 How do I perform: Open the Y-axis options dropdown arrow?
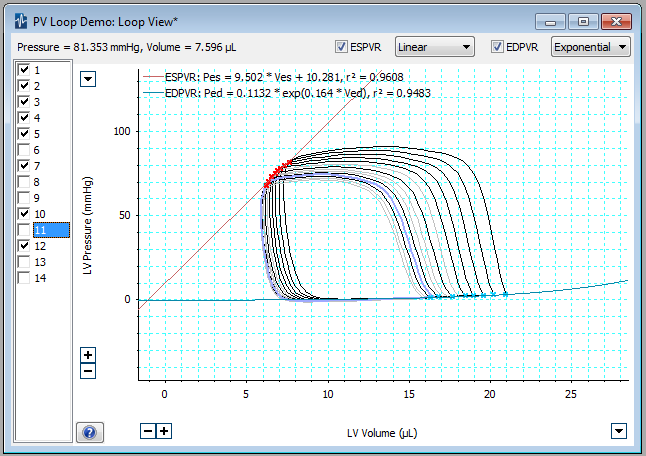[88, 79]
